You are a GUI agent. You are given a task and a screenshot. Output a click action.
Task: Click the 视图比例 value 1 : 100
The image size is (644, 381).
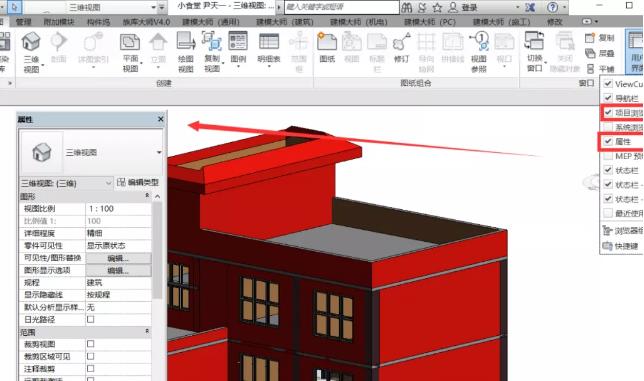click(118, 209)
